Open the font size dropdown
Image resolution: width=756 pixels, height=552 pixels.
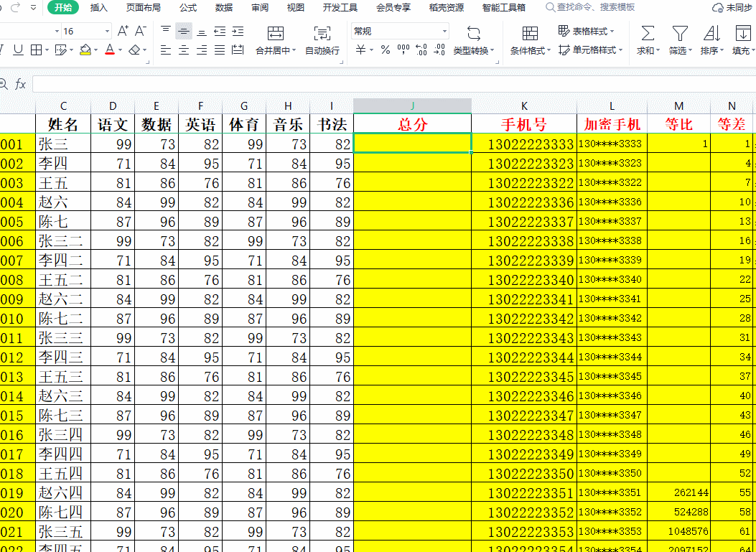108,32
